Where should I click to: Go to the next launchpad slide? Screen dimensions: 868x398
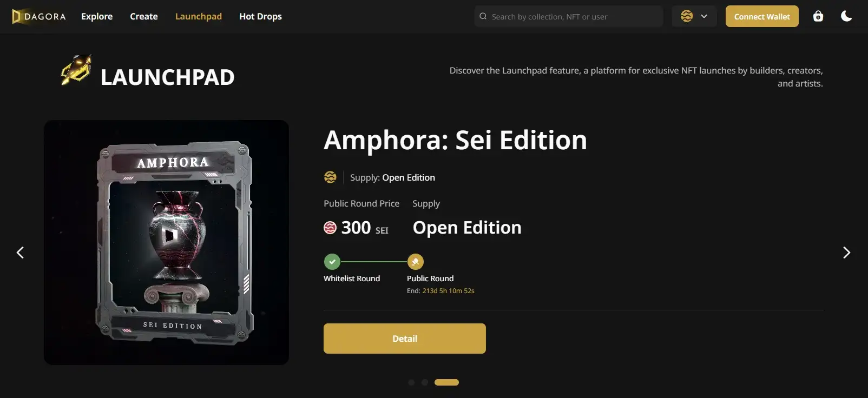pyautogui.click(x=847, y=253)
